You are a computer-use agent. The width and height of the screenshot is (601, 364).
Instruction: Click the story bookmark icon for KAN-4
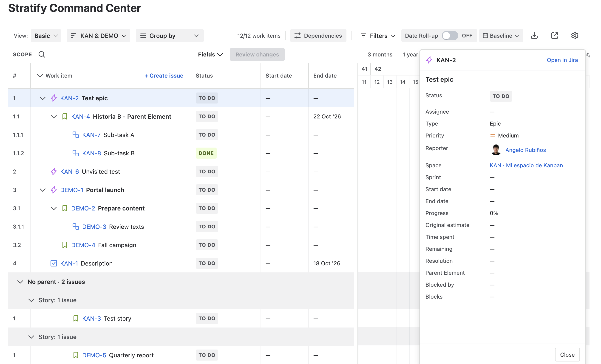click(65, 116)
